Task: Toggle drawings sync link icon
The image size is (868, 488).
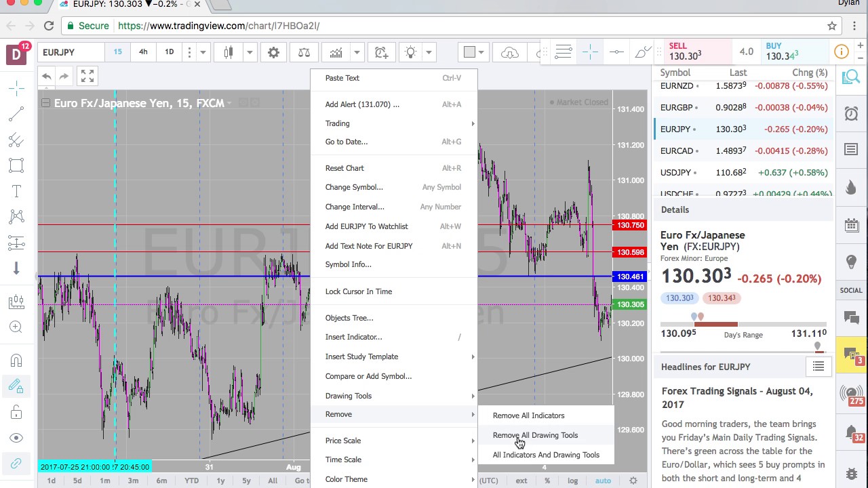Action: [x=16, y=464]
